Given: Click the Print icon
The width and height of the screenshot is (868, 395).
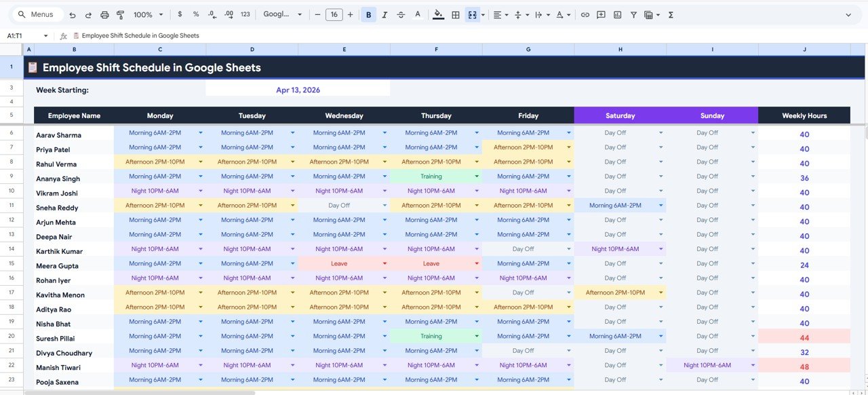Looking at the screenshot, I should click(104, 14).
